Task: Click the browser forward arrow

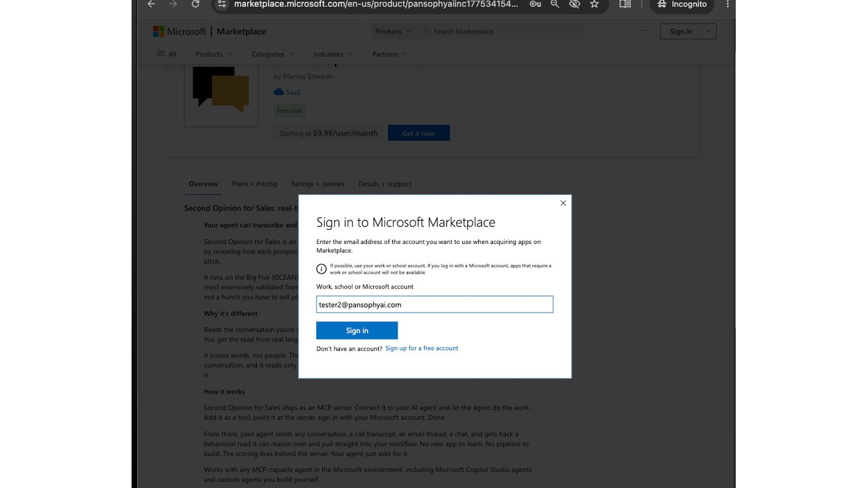Action: point(173,4)
